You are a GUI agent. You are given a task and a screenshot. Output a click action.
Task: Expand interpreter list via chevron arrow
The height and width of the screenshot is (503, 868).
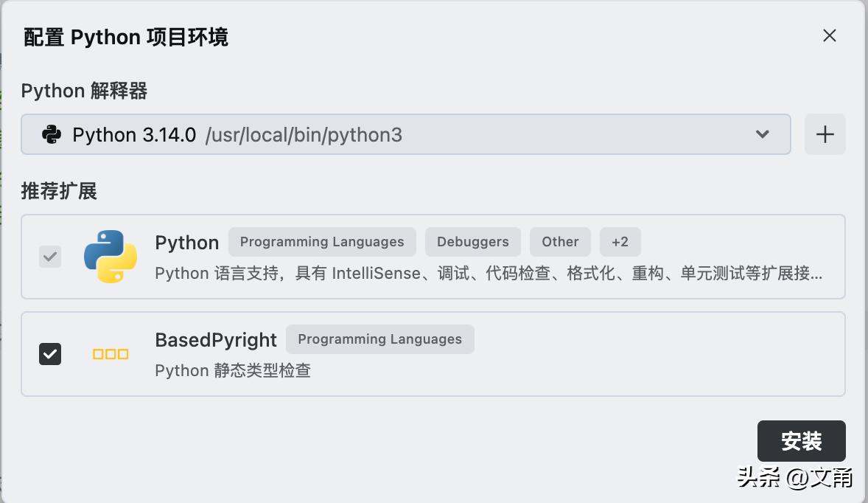click(x=763, y=134)
